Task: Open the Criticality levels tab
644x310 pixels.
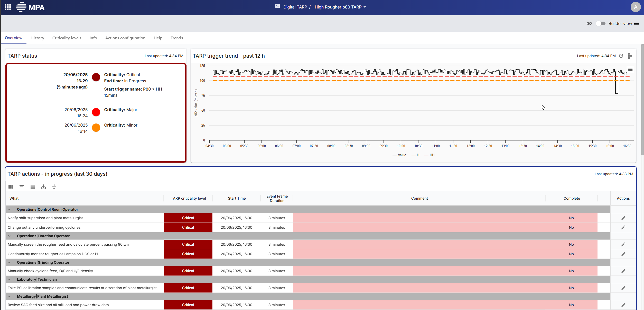Action: [67, 38]
